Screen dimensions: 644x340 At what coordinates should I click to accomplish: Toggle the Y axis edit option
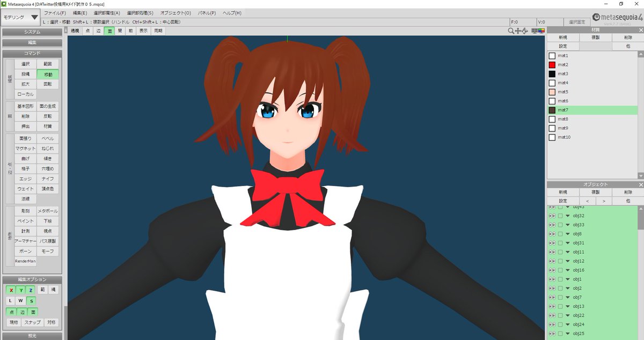pos(21,290)
